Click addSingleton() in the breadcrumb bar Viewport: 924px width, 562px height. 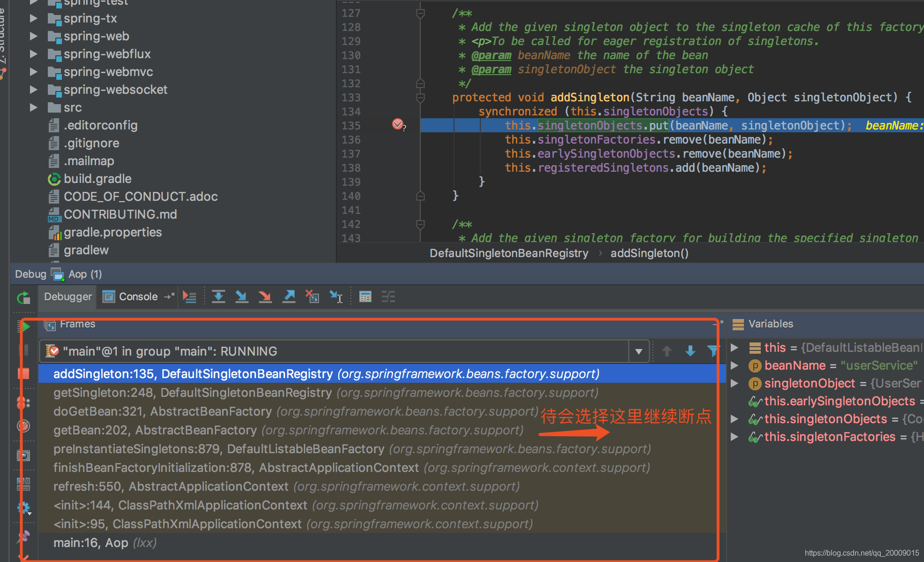(x=649, y=253)
